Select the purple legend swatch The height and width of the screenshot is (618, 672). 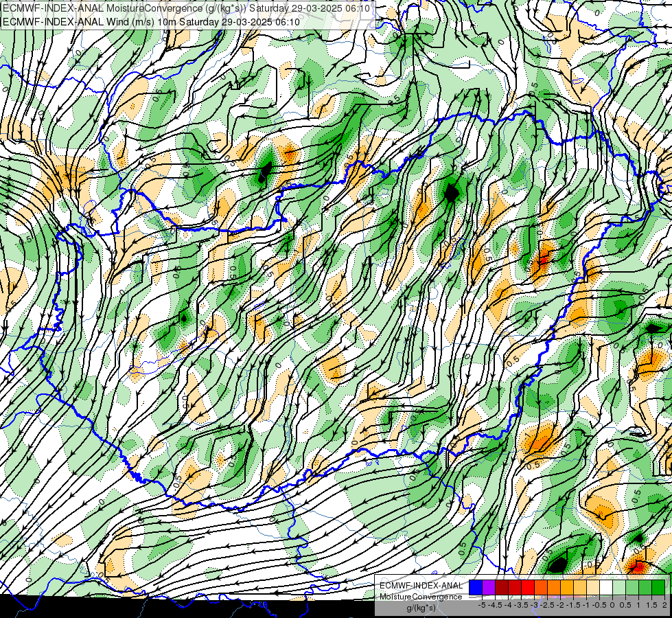489,587
